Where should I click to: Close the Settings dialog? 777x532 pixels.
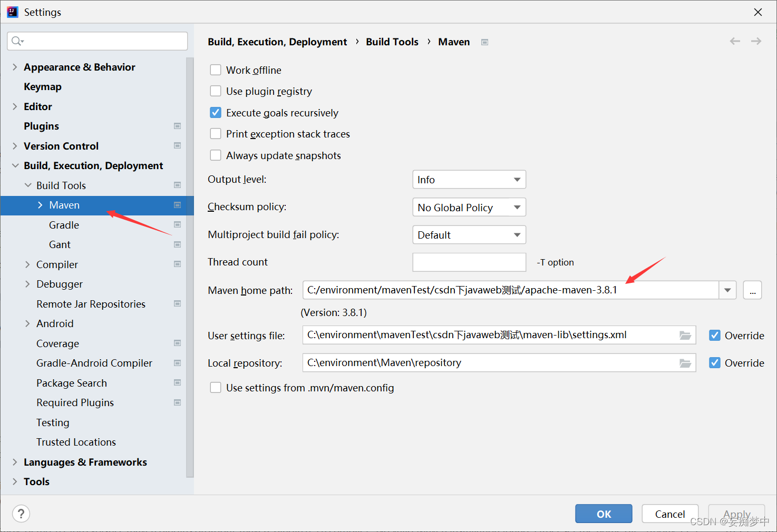pyautogui.click(x=758, y=12)
